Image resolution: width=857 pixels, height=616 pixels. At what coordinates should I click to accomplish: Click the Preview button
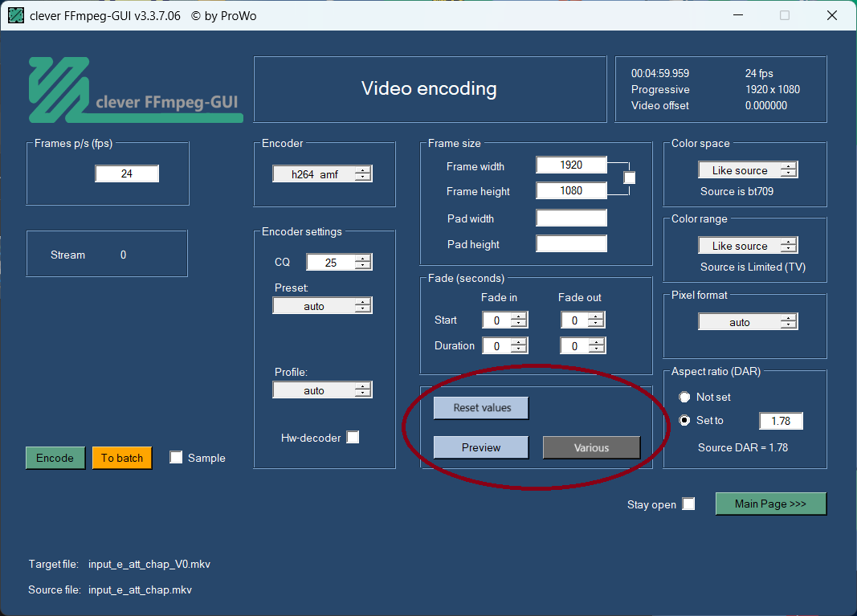481,447
